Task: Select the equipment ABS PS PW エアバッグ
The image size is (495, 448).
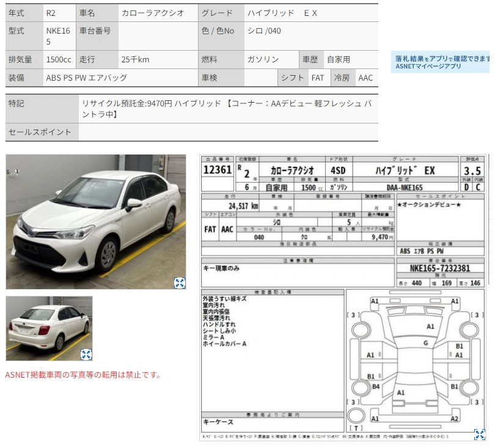Action: tap(87, 78)
